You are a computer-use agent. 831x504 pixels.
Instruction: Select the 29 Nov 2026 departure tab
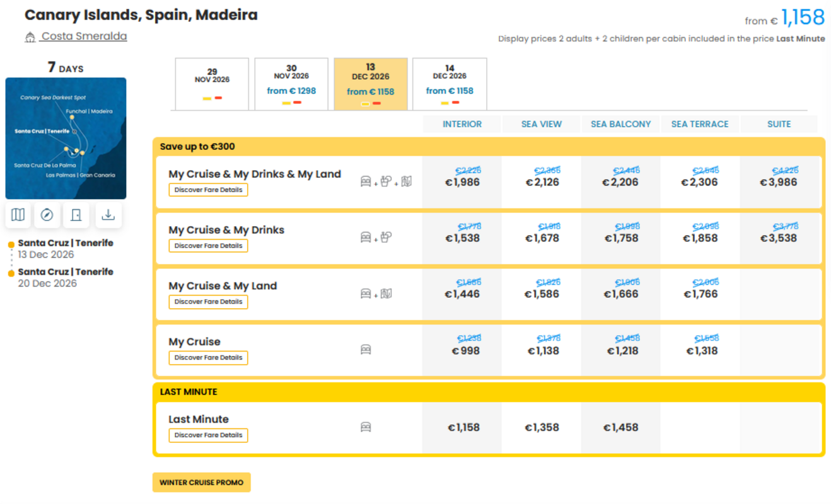tap(212, 84)
